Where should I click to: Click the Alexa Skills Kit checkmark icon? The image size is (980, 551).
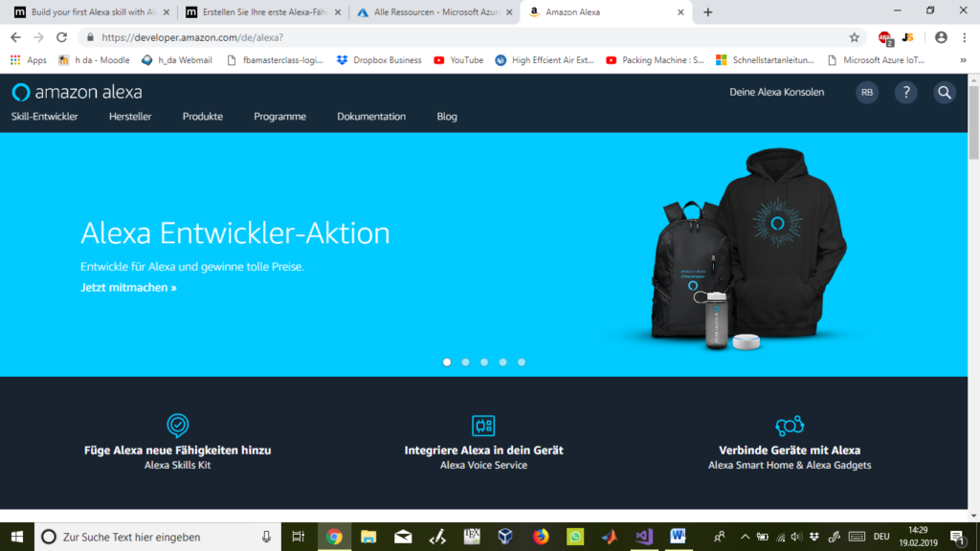[177, 425]
